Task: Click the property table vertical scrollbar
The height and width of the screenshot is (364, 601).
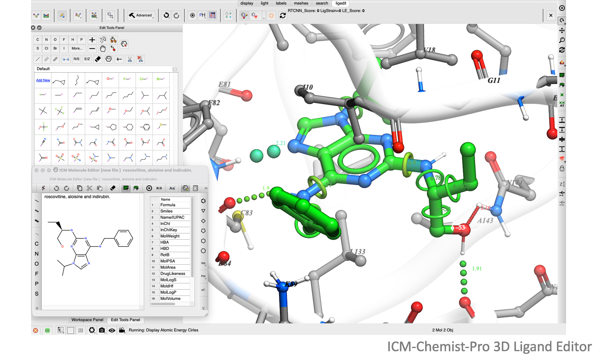Action: (x=192, y=238)
